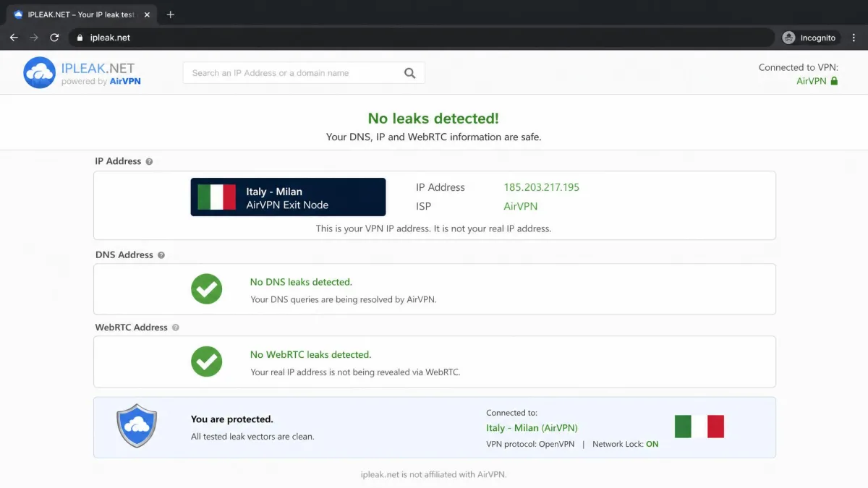Image resolution: width=868 pixels, height=488 pixels.
Task: Click help icon beside IP Address heading
Action: coord(149,161)
